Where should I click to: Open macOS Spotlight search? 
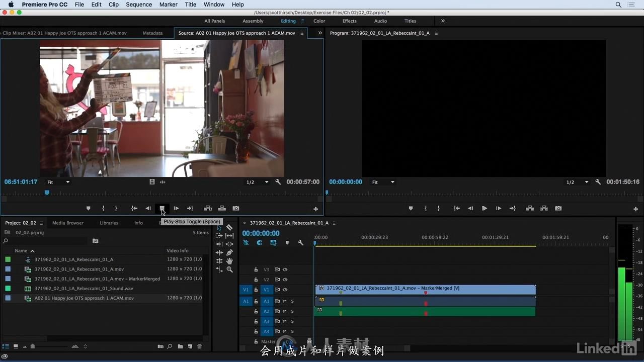pos(618,5)
